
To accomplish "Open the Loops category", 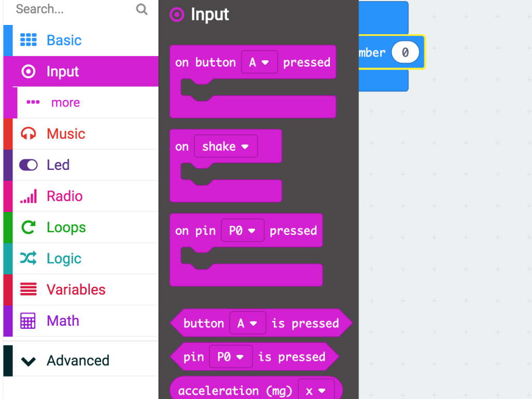I will tap(81, 228).
